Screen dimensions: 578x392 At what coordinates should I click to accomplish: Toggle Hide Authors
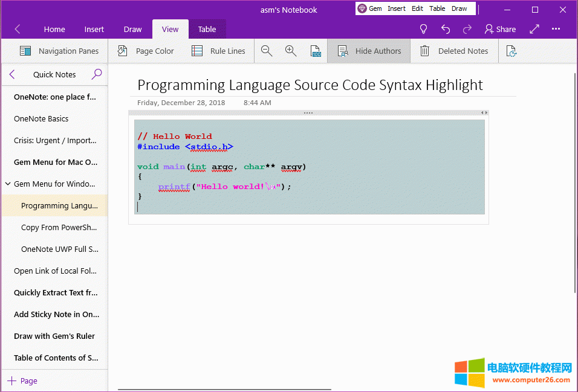coord(369,51)
